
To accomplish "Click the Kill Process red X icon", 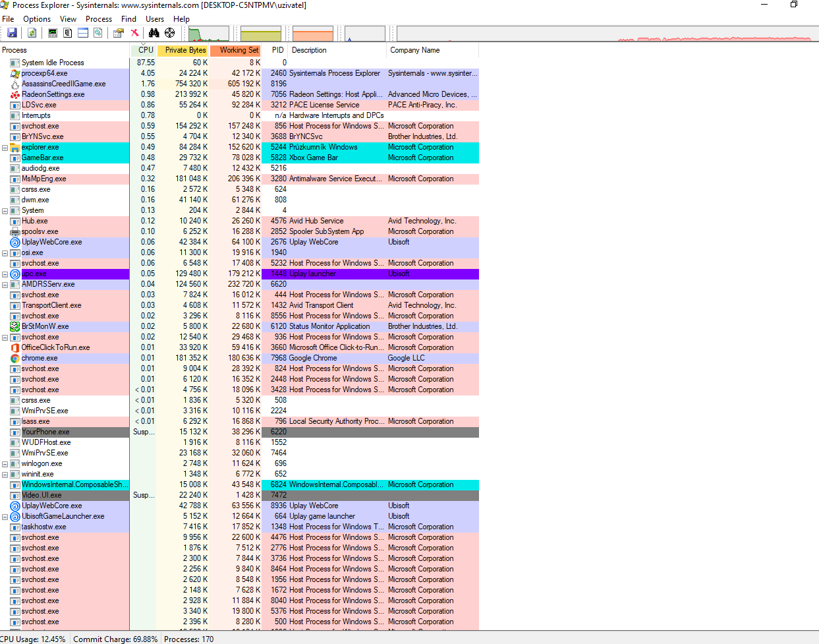I will [x=135, y=32].
